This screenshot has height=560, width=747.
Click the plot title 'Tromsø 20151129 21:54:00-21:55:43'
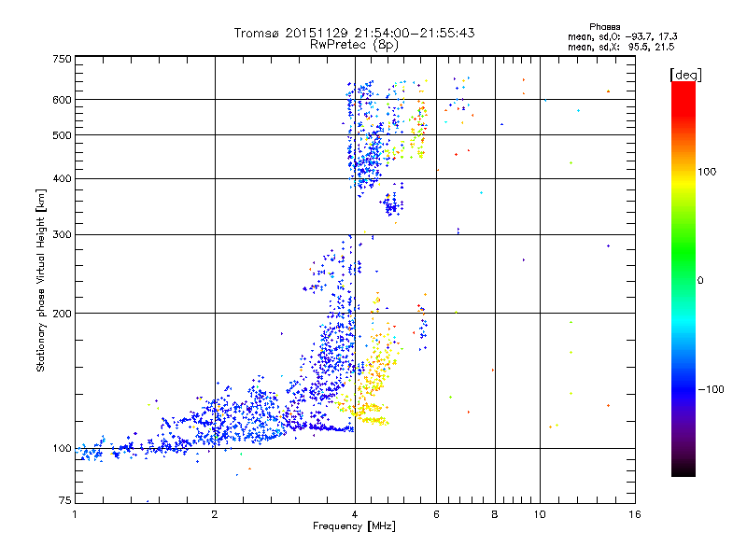pos(354,33)
